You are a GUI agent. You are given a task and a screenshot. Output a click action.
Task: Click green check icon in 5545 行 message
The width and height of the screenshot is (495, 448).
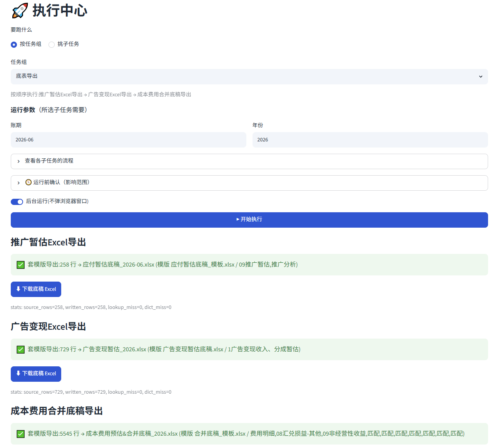[21, 434]
